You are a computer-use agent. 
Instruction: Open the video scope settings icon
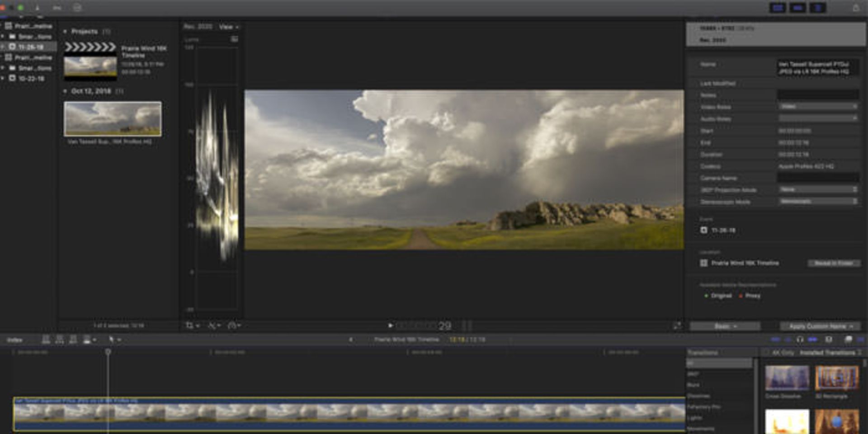pyautogui.click(x=234, y=39)
